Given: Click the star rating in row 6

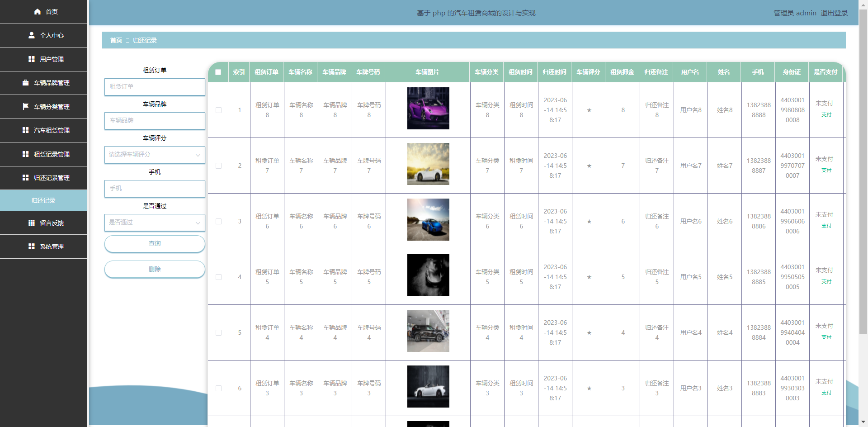Looking at the screenshot, I should (589, 388).
